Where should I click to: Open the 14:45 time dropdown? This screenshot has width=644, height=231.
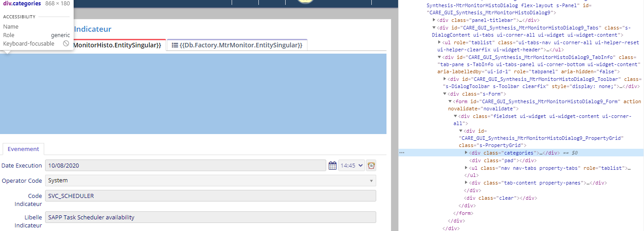[351, 165]
